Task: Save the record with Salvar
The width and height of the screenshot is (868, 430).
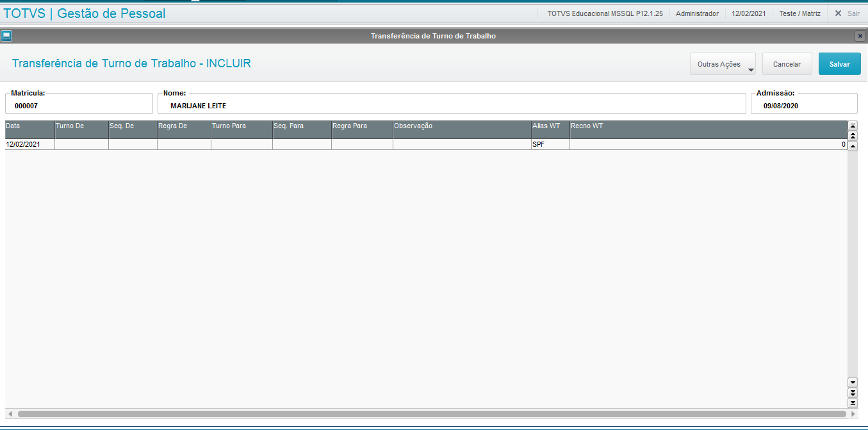Action: click(x=840, y=64)
